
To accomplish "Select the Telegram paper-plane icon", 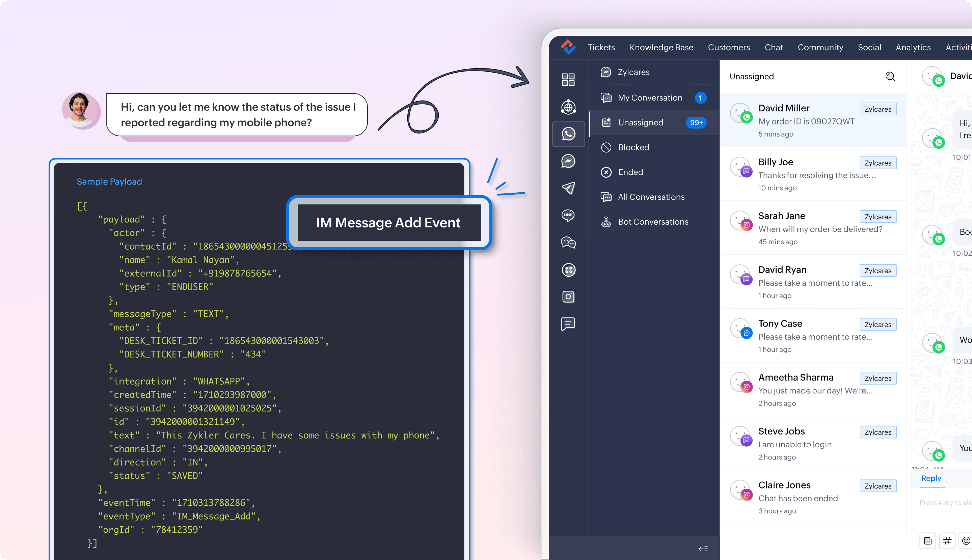I will tap(568, 188).
